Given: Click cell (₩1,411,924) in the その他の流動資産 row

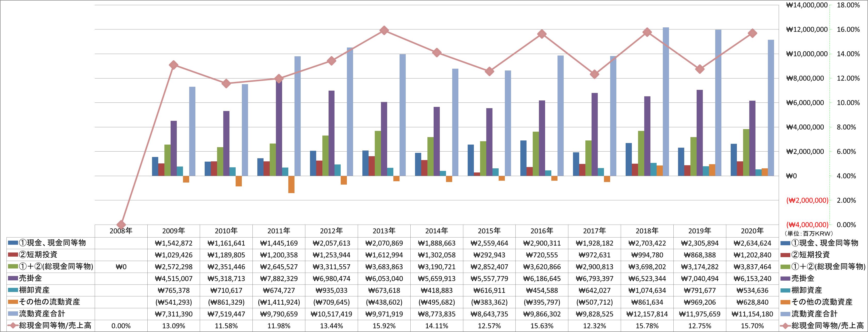Looking at the screenshot, I should coord(279,302).
